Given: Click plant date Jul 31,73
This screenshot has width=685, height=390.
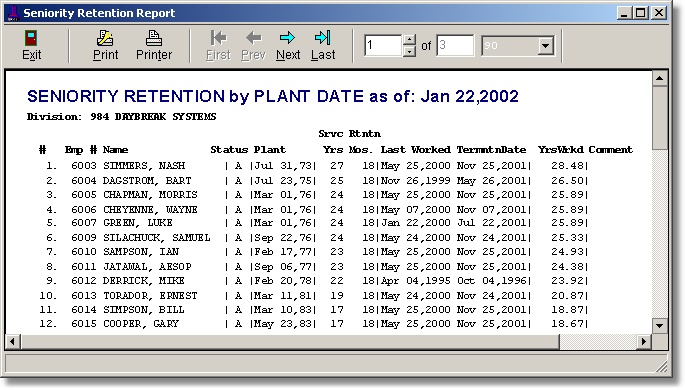Looking at the screenshot, I should 283,166.
